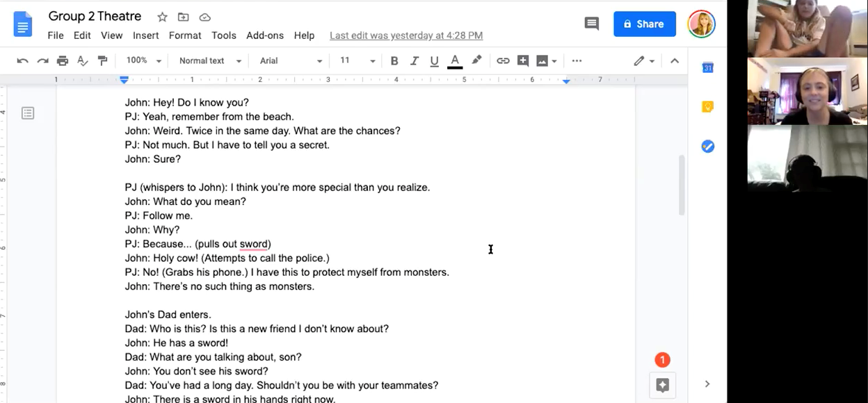The image size is (868, 403).
Task: Click the vertical scrollbar thumb
Action: [682, 185]
